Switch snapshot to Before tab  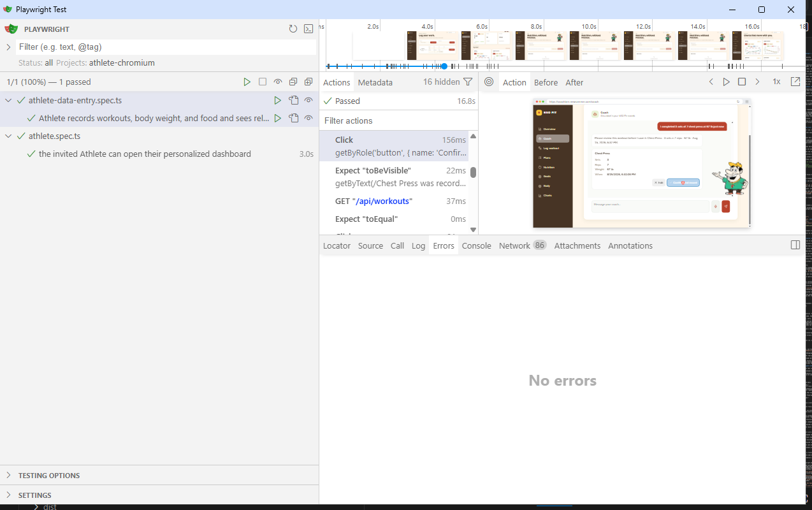[546, 82]
